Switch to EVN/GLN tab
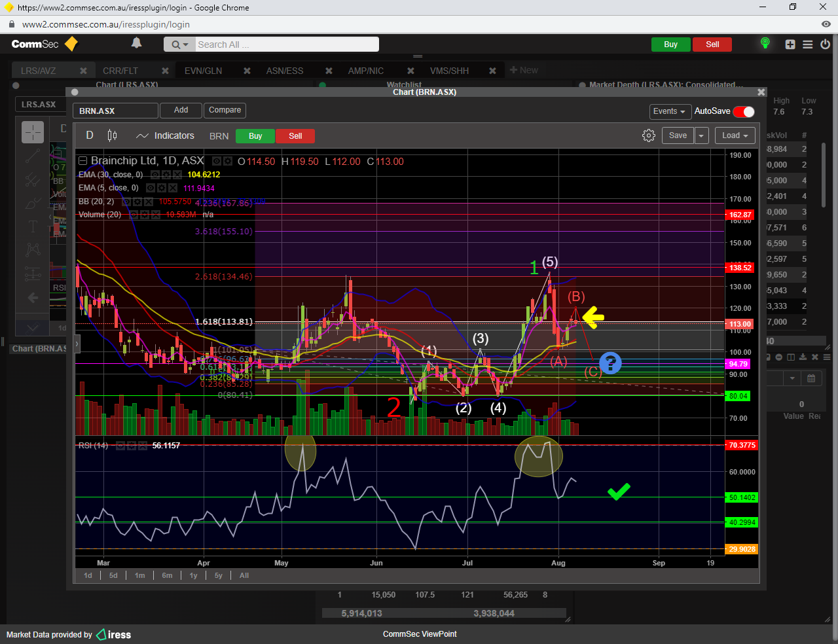This screenshot has height=644, width=838. click(203, 71)
